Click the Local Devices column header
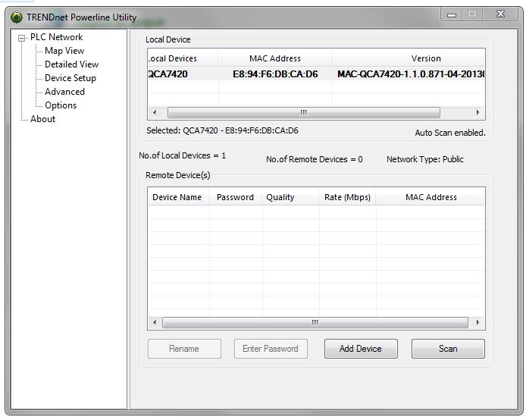This screenshot has height=420, width=526. tap(183, 58)
